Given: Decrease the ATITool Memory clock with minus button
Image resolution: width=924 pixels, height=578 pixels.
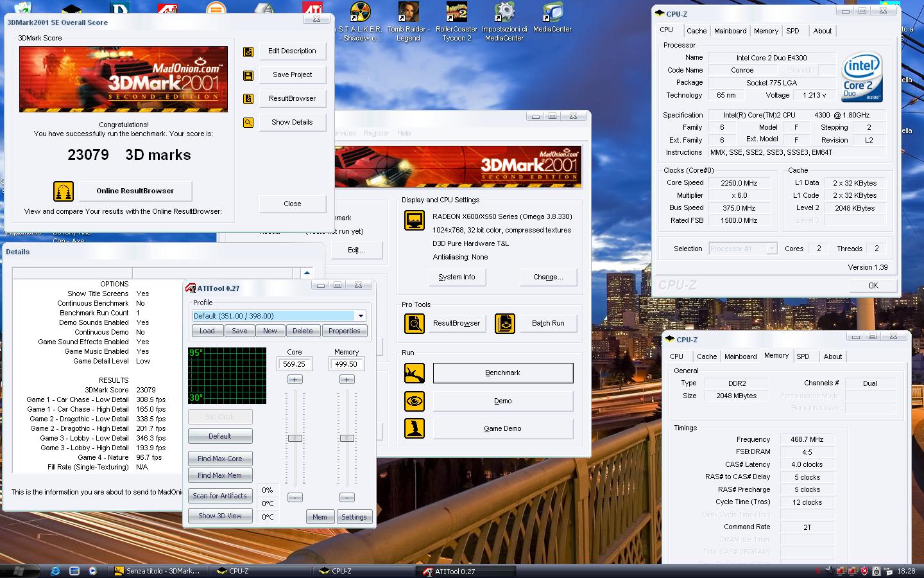Looking at the screenshot, I should pos(346,497).
